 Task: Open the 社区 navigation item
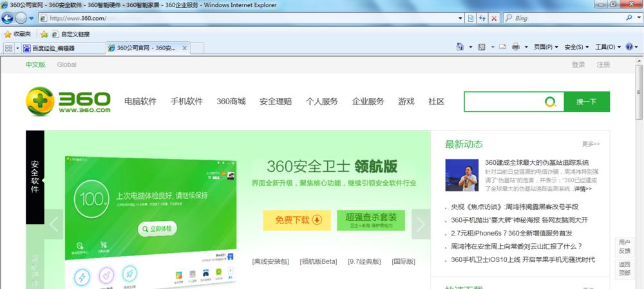coord(437,102)
